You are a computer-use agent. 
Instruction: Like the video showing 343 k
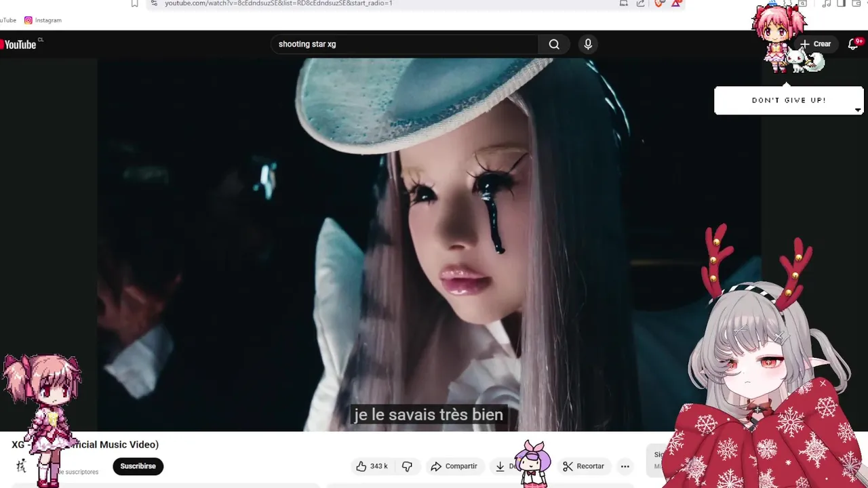[x=372, y=466]
